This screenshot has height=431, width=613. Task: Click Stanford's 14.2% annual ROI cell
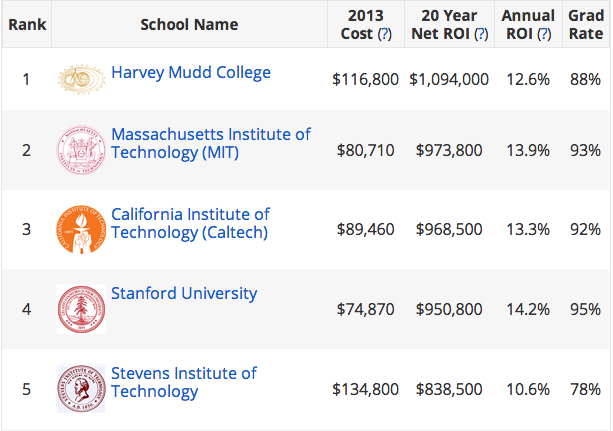tap(528, 309)
